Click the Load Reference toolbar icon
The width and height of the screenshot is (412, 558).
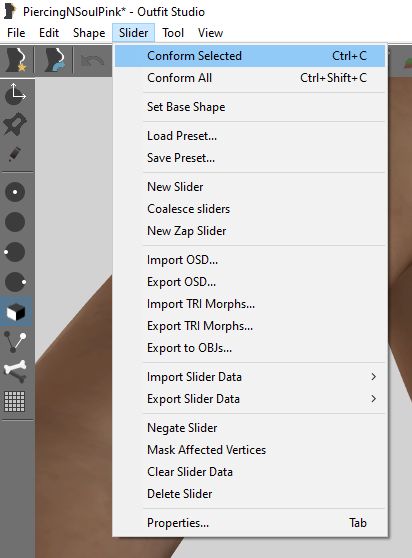[55, 60]
